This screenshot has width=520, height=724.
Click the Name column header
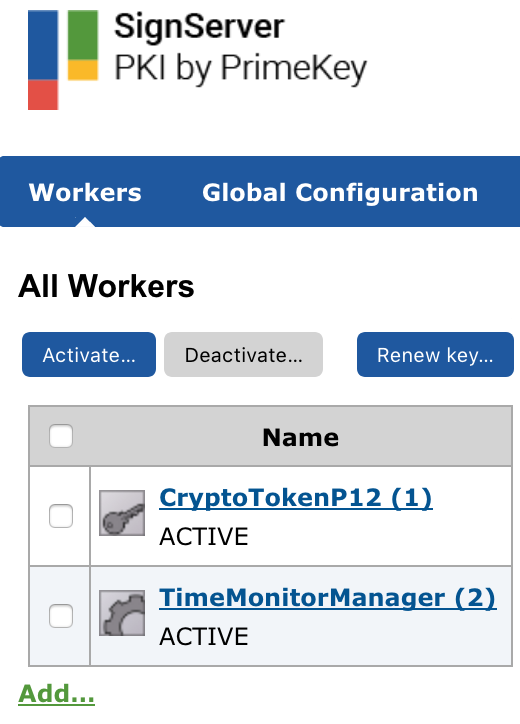click(301, 437)
